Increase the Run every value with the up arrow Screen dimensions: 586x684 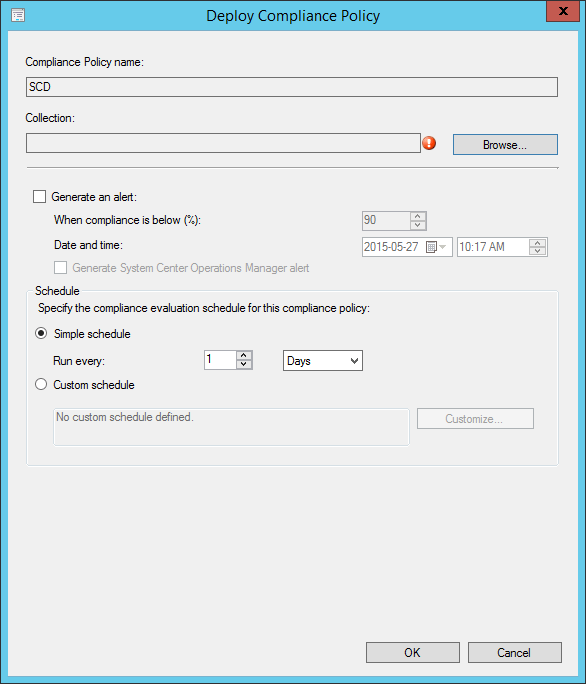click(x=244, y=356)
